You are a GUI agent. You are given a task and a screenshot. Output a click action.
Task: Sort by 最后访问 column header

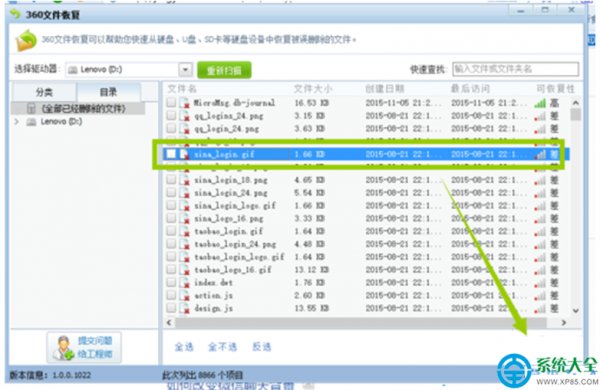click(470, 89)
